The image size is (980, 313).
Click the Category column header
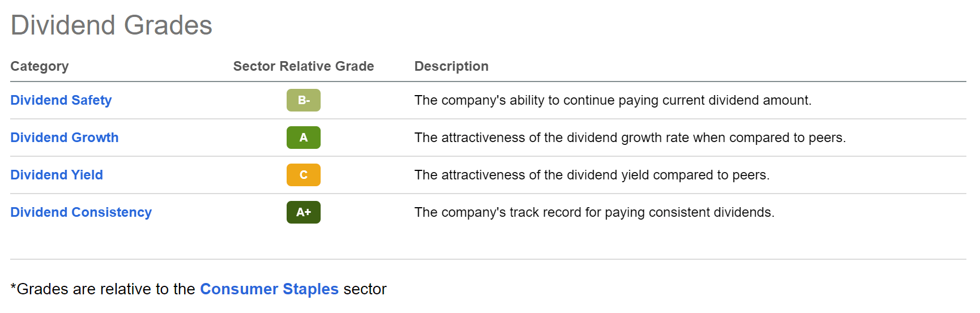click(x=40, y=66)
